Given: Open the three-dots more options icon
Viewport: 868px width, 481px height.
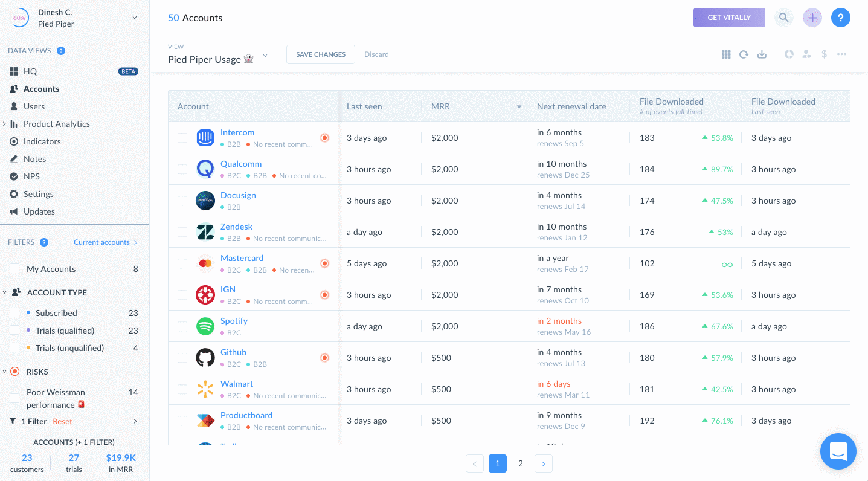Looking at the screenshot, I should tap(841, 54).
